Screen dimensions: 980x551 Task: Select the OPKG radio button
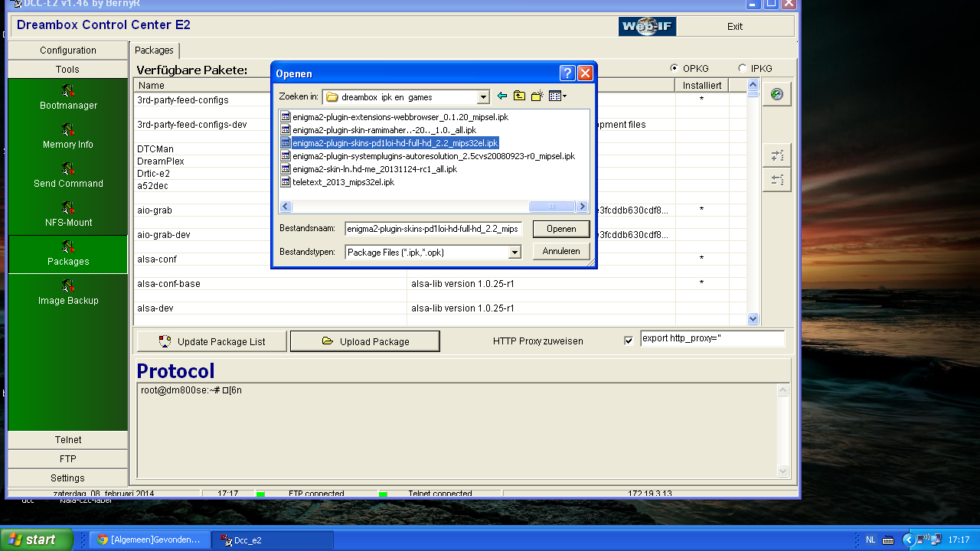click(675, 68)
